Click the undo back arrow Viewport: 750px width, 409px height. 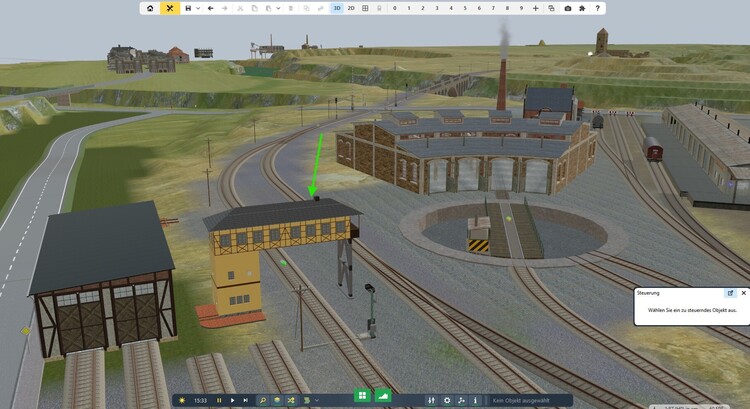click(211, 8)
